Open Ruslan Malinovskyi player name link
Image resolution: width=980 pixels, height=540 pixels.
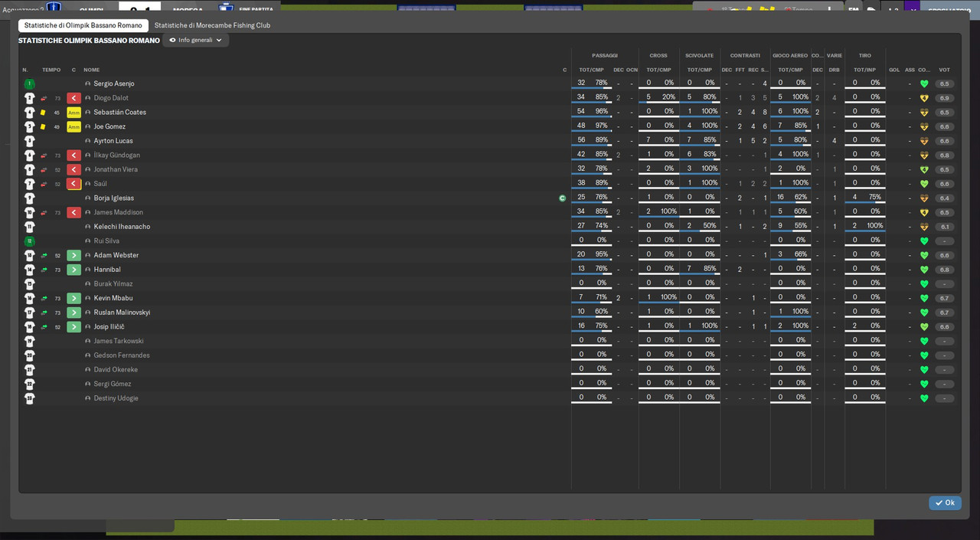(x=122, y=313)
